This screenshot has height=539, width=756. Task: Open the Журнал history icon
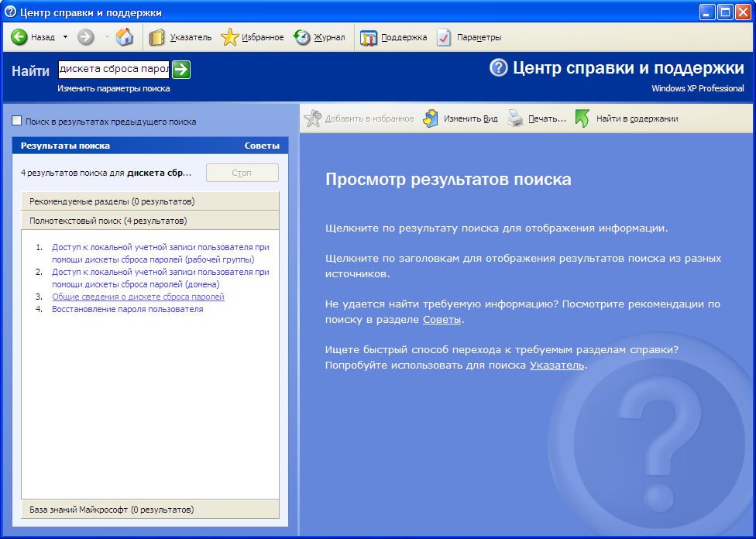pyautogui.click(x=303, y=37)
